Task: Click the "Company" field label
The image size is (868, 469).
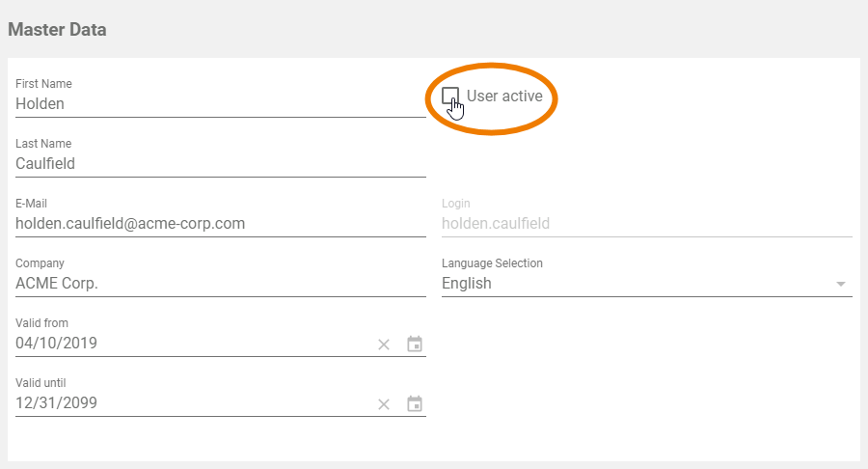Action: tap(40, 263)
